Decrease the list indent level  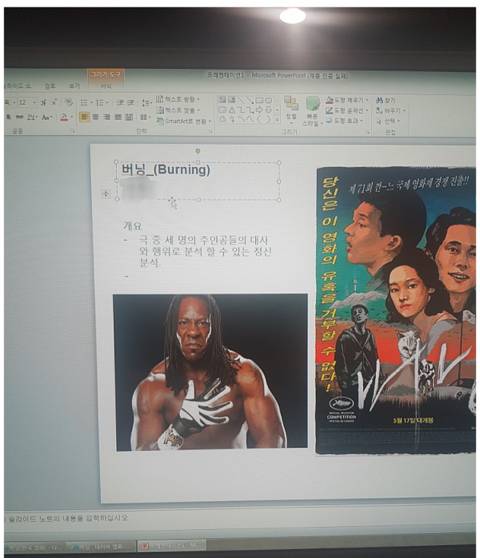tap(121, 103)
